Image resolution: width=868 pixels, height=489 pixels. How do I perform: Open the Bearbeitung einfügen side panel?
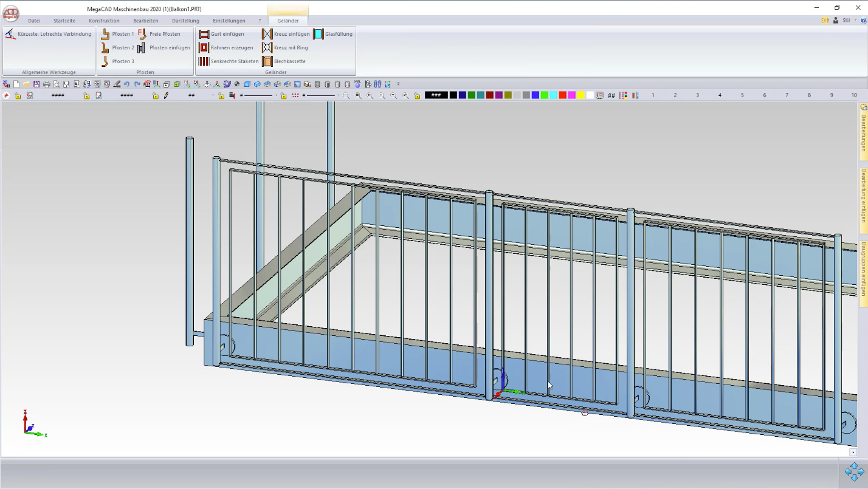(x=863, y=196)
